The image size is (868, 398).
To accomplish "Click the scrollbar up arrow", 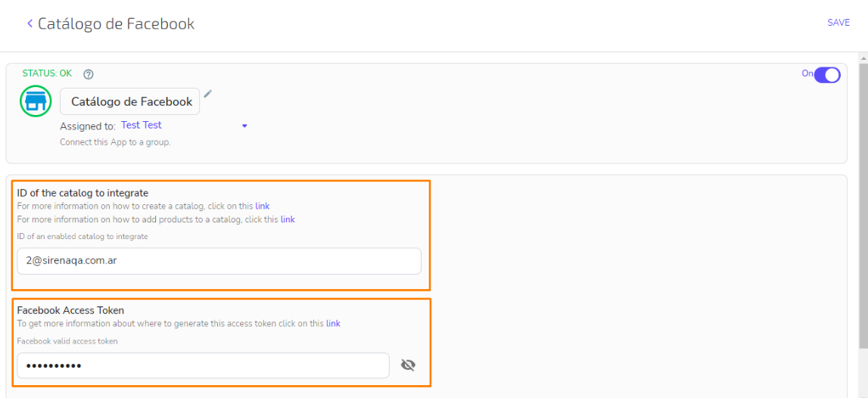I will tap(863, 58).
